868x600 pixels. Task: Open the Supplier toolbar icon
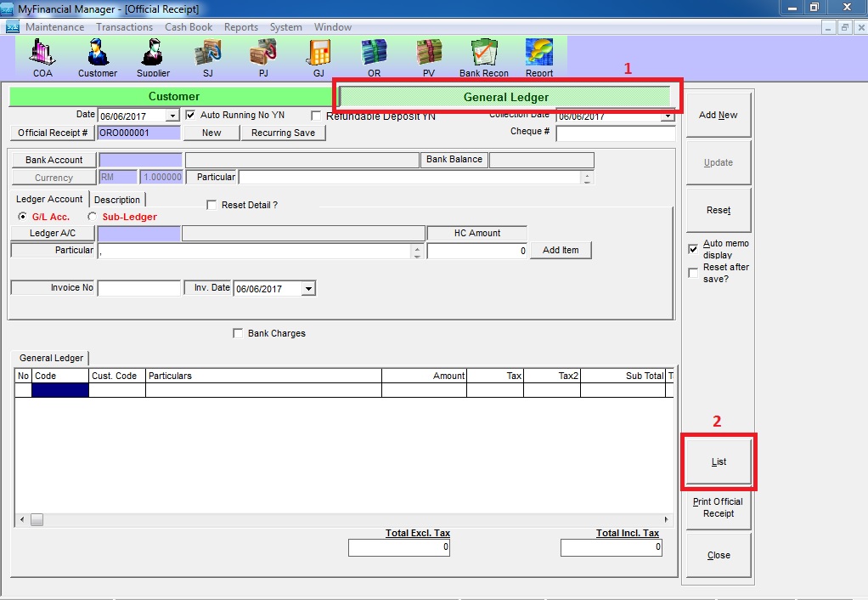pos(153,56)
